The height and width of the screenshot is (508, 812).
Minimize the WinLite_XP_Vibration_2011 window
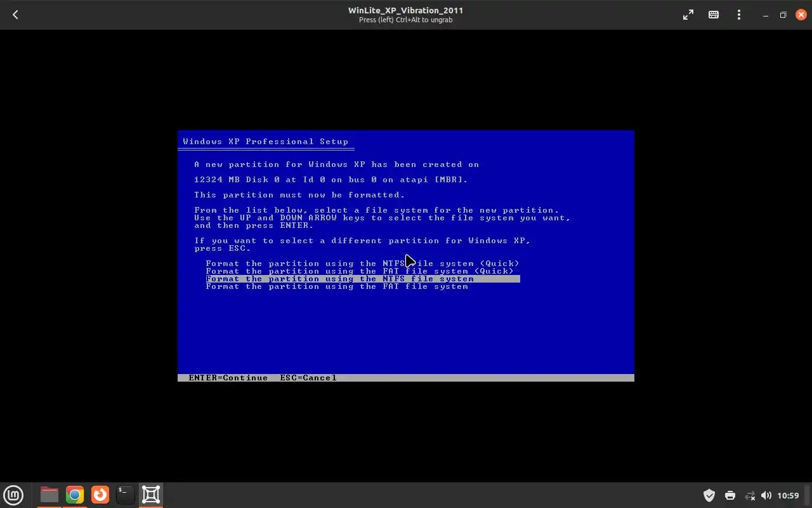(766, 15)
